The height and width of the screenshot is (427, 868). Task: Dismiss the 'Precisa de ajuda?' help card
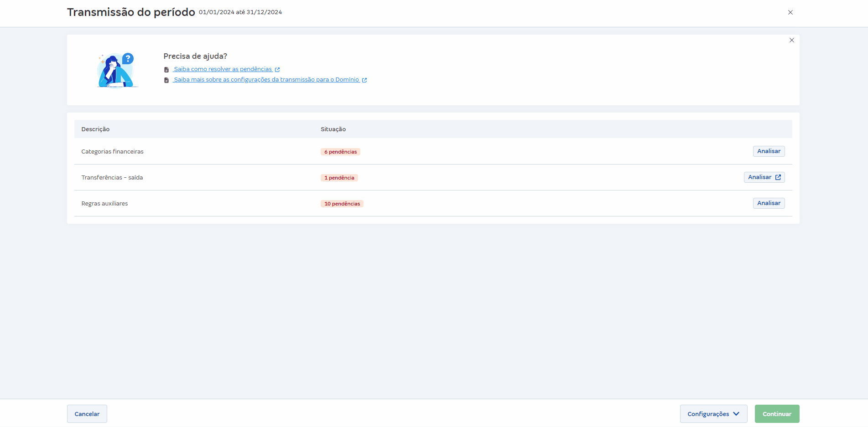click(x=791, y=40)
